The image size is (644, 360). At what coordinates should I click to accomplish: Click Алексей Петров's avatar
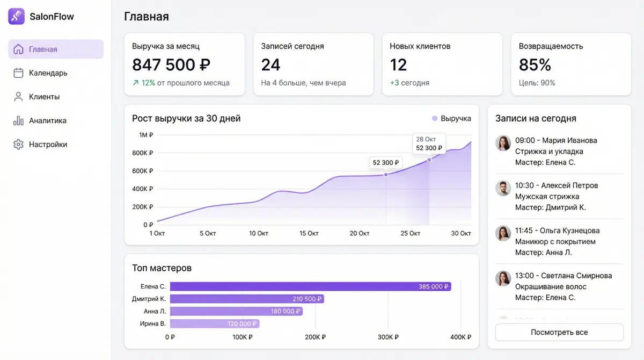pos(503,188)
